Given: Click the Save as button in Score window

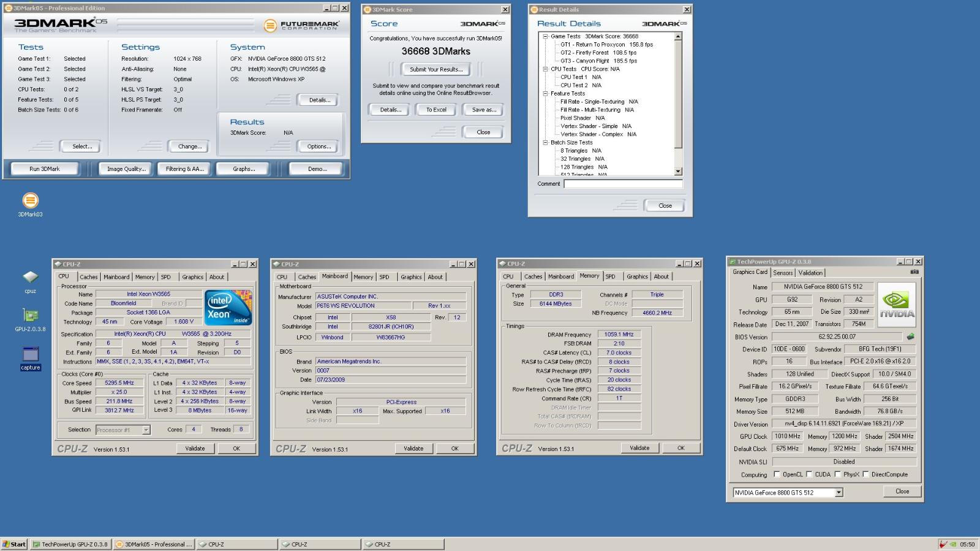Looking at the screenshot, I should click(x=484, y=110).
